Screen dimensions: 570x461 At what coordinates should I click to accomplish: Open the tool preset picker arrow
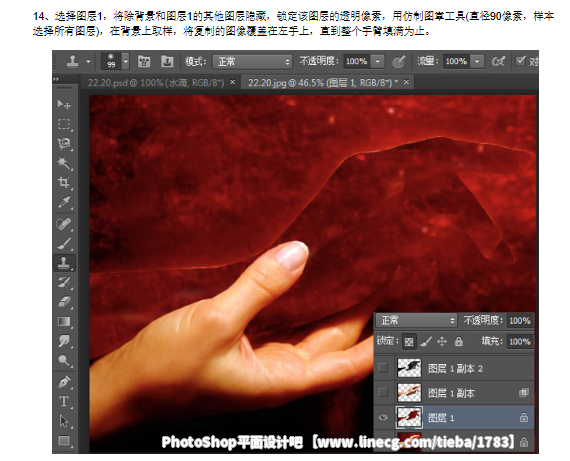tap(88, 61)
